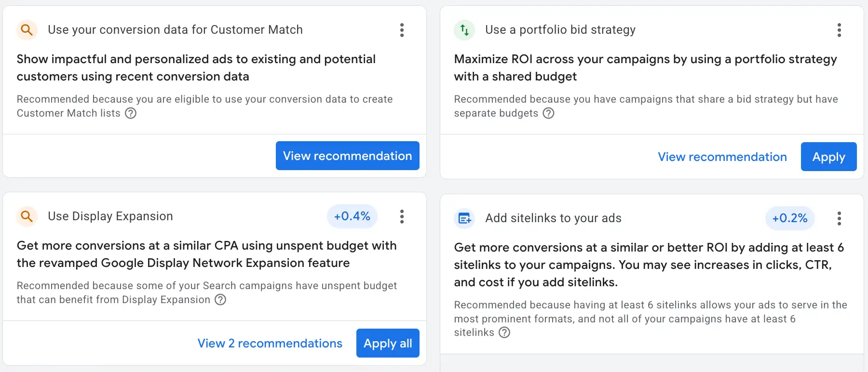Click the +0.4% uplift badge
Image resolution: width=868 pixels, height=372 pixels.
pos(352,216)
